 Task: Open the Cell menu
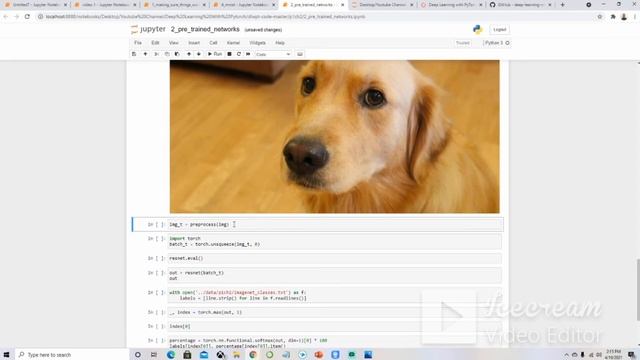213,43
